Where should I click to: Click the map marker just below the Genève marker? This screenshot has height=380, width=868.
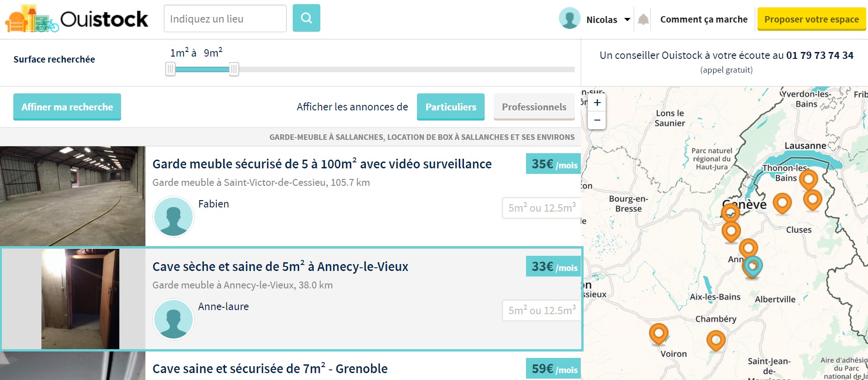coord(731,232)
